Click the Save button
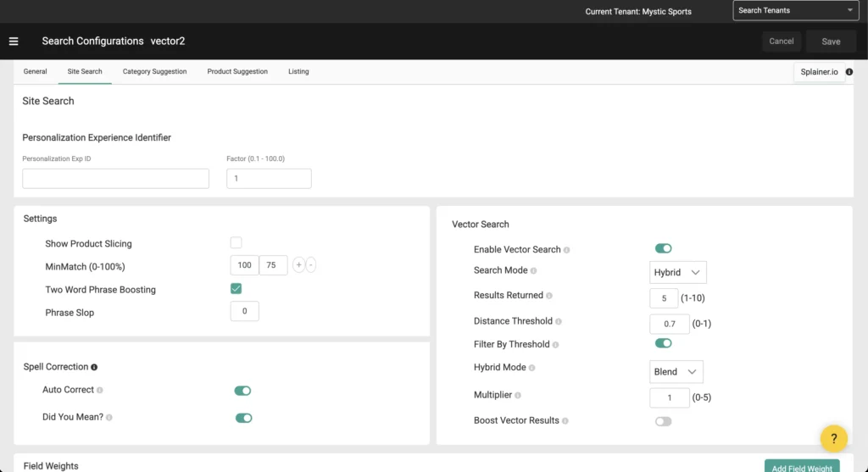The image size is (868, 472). point(831,42)
